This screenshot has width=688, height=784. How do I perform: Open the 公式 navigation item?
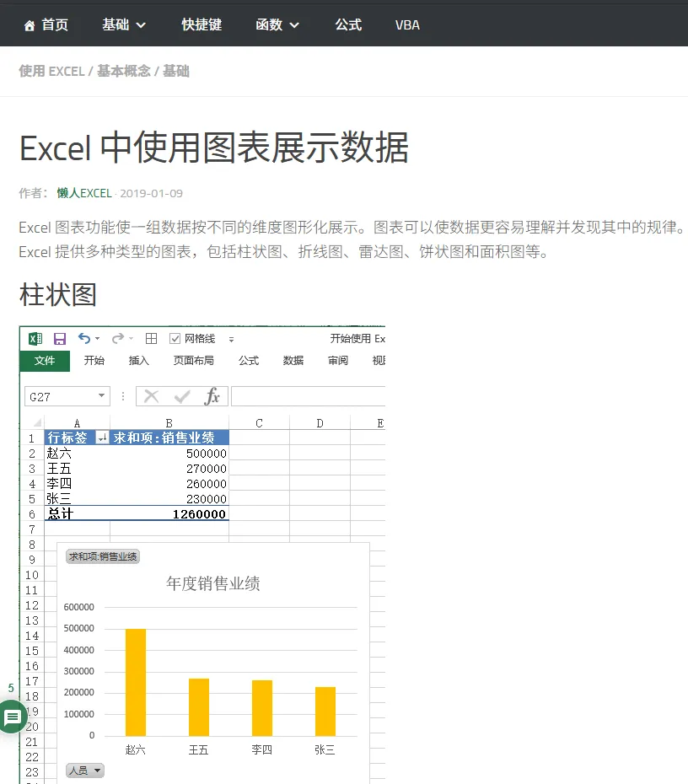[348, 24]
